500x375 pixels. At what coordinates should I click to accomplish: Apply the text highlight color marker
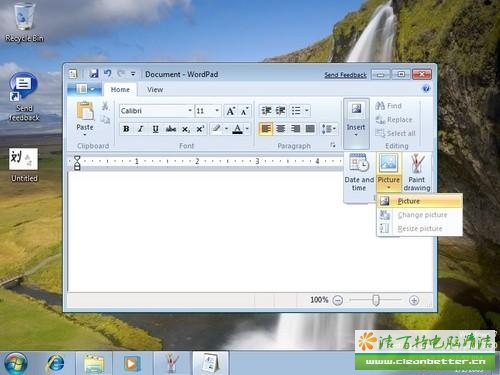216,128
